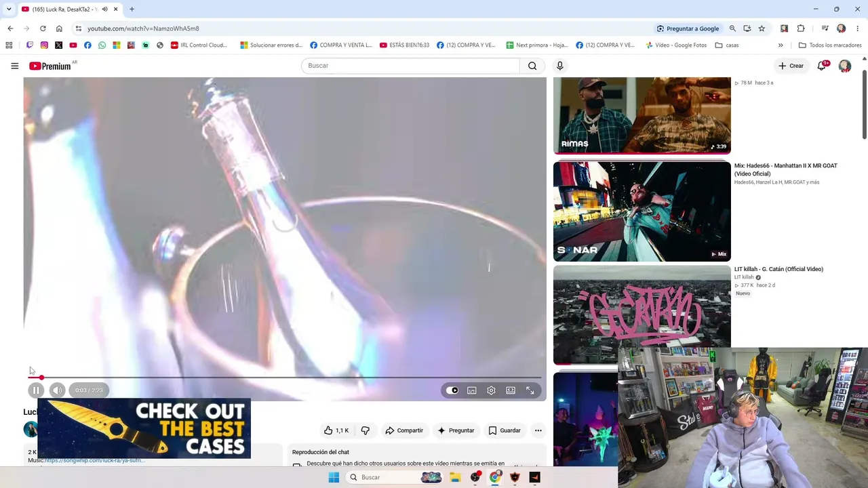868x488 pixels.
Task: Open the YouTube guide hamburger menu
Action: click(14, 66)
